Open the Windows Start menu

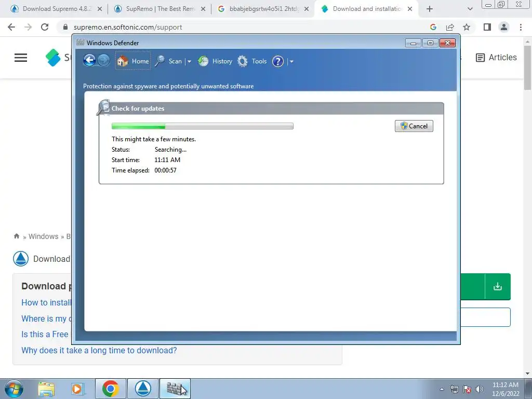click(x=14, y=389)
